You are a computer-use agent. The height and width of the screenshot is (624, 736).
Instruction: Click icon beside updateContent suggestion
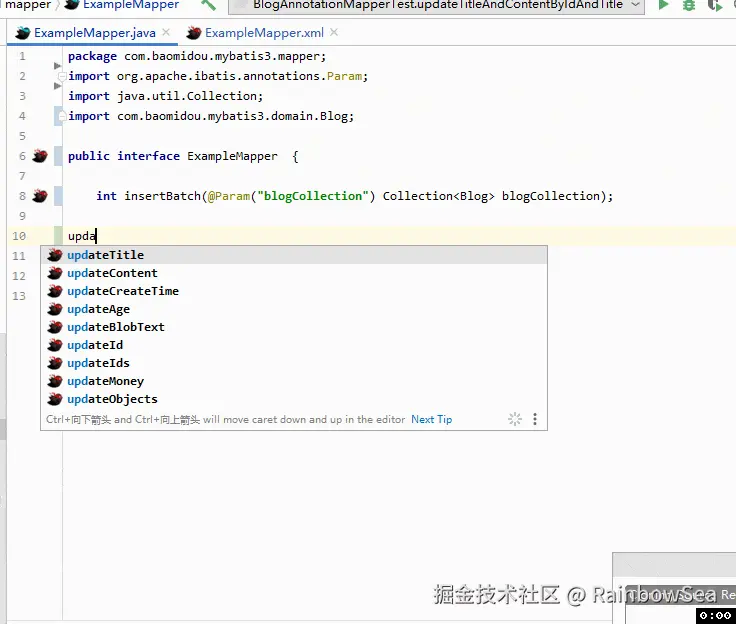(55, 273)
